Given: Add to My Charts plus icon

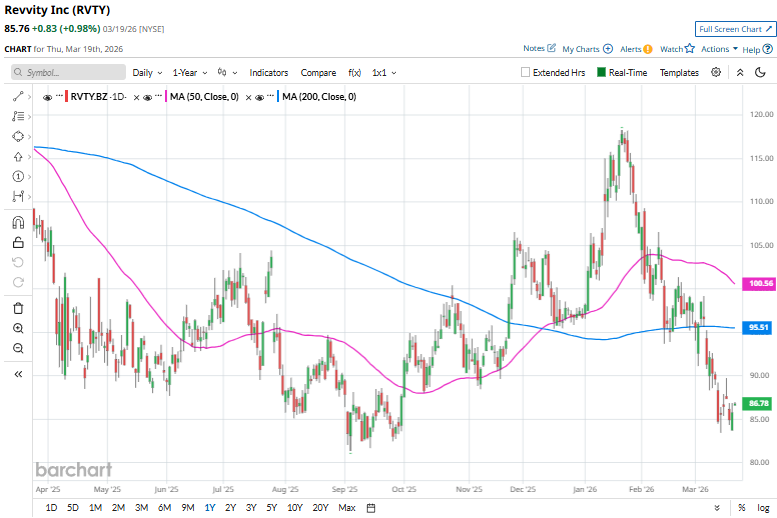Looking at the screenshot, I should coord(608,49).
